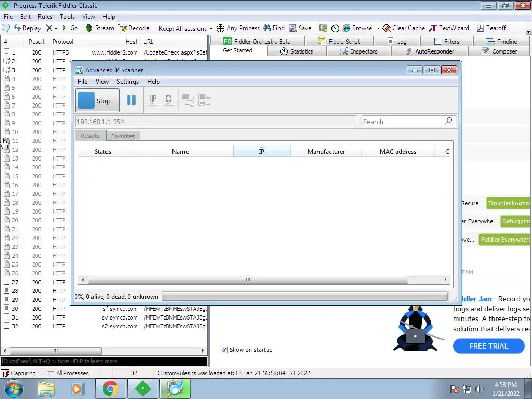Select the Results tab
The image size is (532, 399).
point(90,136)
